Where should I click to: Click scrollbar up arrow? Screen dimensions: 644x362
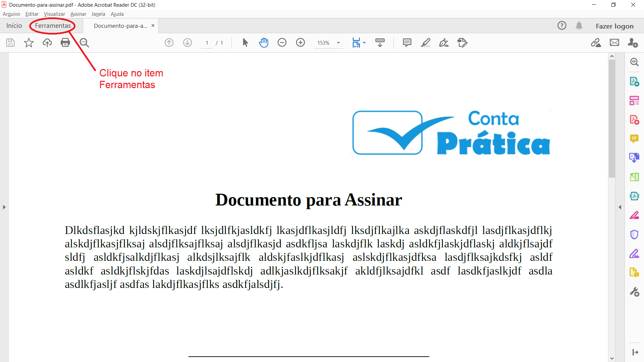click(612, 56)
